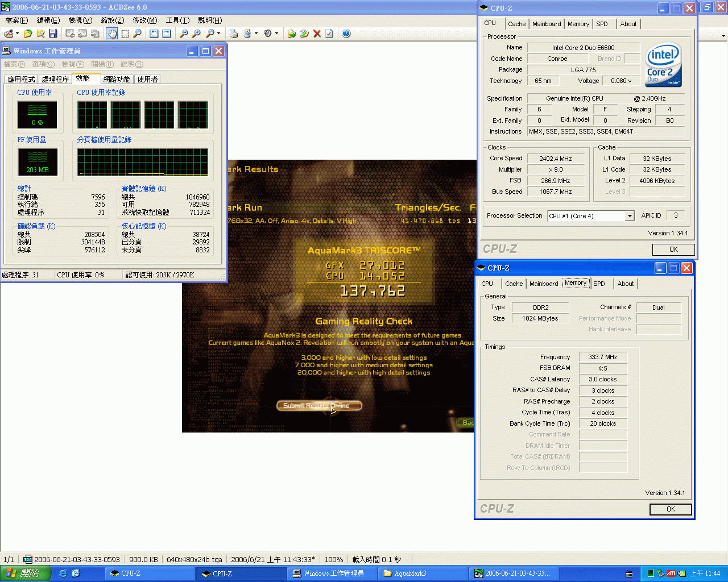Click the set wallpaper monitor icon
728x582 pixels.
point(247,34)
